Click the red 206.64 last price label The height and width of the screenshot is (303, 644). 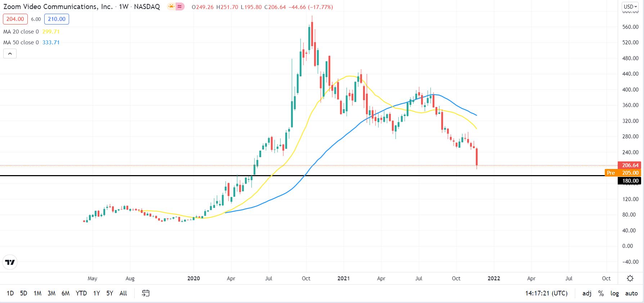[629, 165]
